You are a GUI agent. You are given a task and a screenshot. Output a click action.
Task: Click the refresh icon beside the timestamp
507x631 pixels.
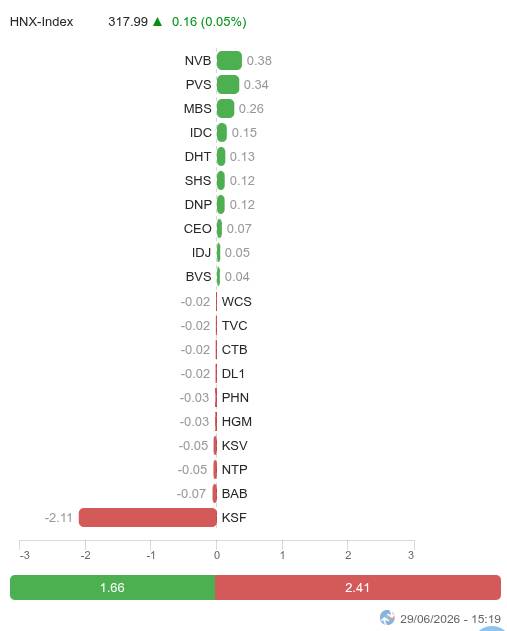tap(387, 617)
